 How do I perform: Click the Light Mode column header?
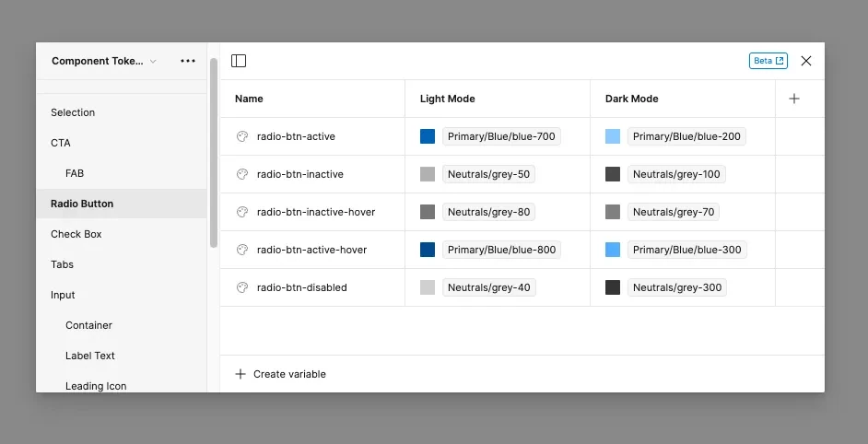(x=447, y=99)
